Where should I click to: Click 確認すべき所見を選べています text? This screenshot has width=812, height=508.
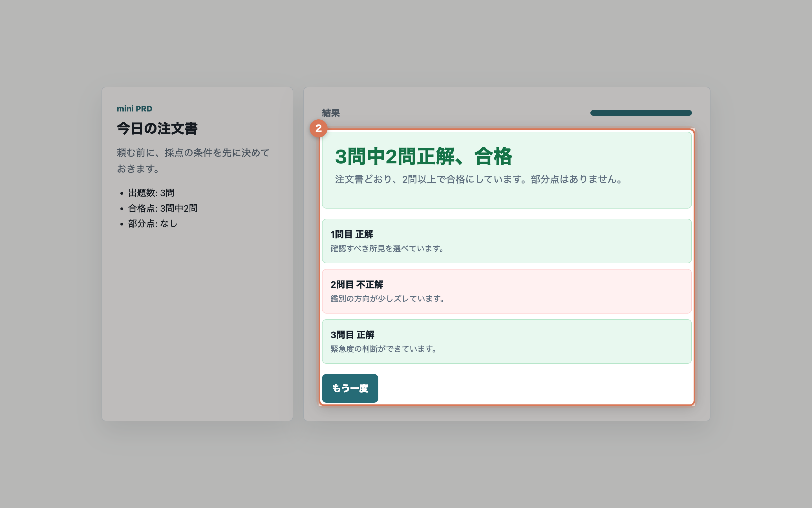(x=388, y=248)
